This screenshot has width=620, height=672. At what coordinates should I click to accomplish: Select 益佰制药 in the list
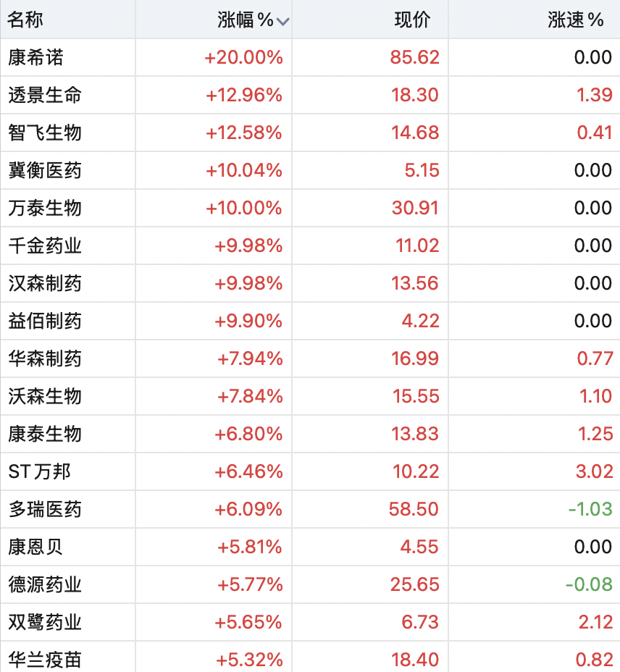click(x=310, y=321)
